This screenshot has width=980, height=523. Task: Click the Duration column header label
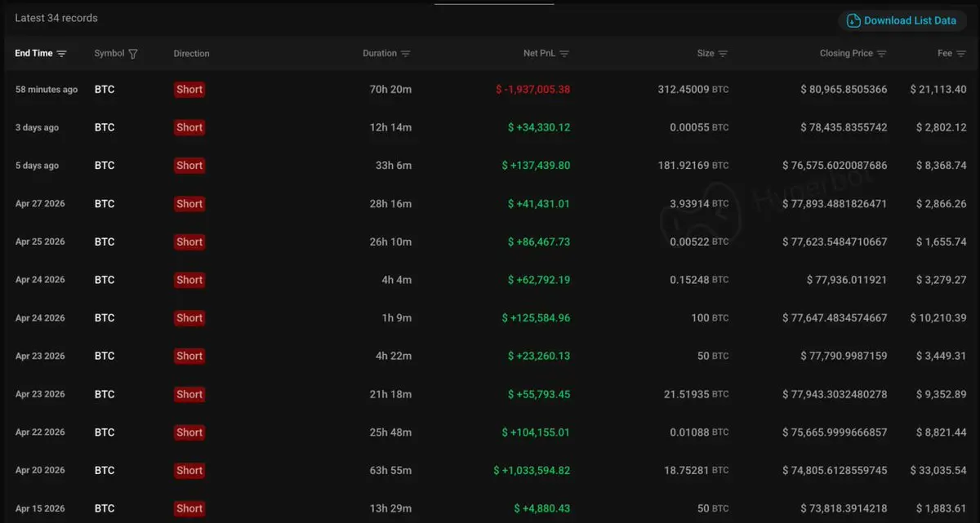(380, 53)
